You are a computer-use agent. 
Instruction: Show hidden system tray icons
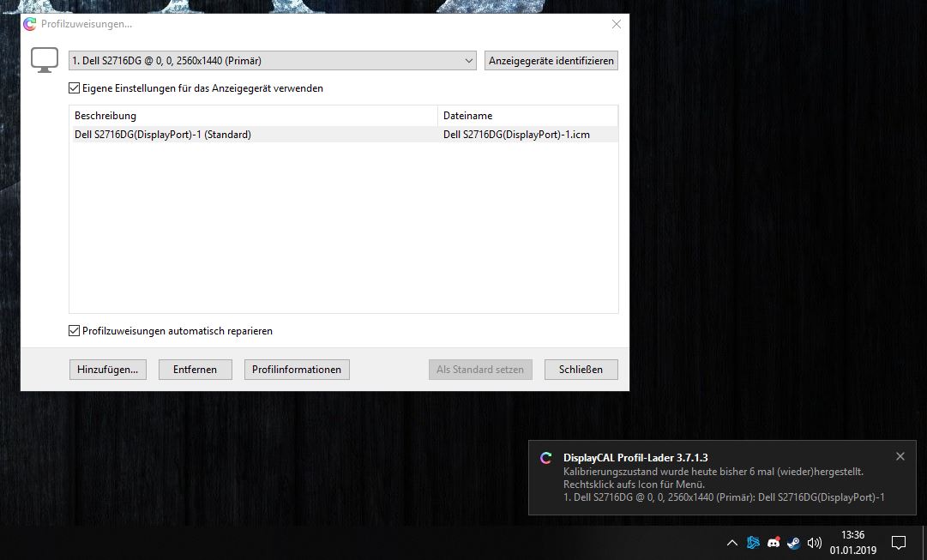coord(731,543)
